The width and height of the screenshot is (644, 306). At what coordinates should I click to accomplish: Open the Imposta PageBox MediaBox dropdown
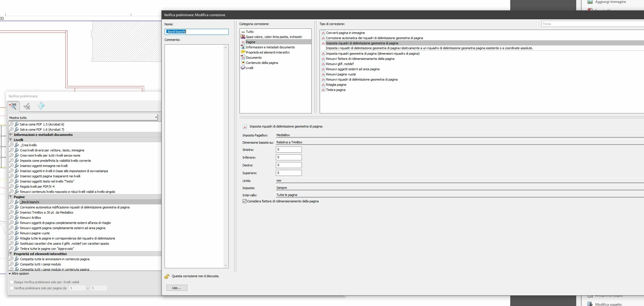pos(460,135)
